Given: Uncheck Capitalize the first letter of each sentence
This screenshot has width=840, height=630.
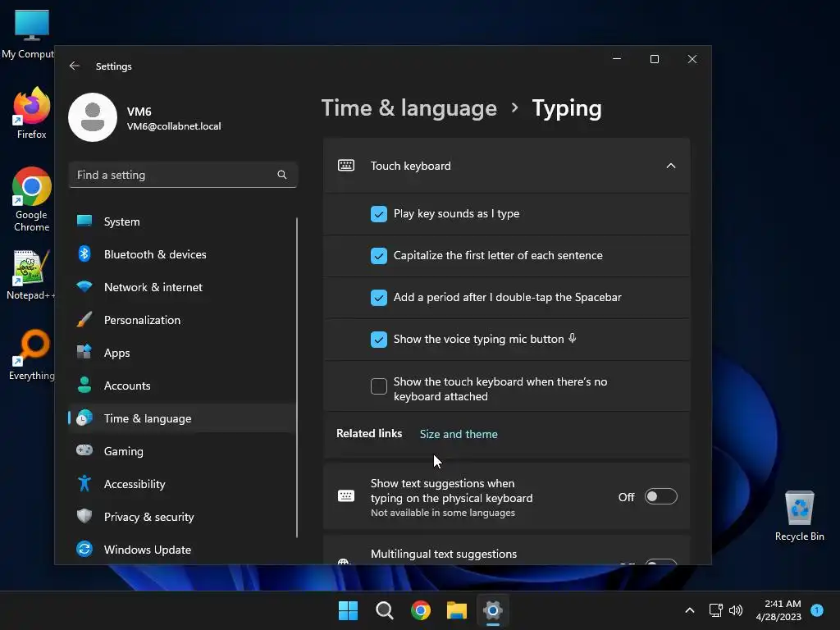Looking at the screenshot, I should pyautogui.click(x=379, y=256).
